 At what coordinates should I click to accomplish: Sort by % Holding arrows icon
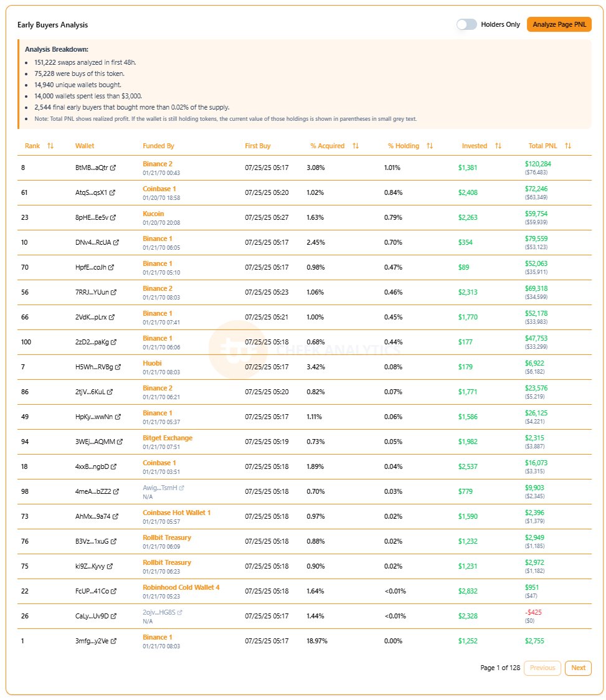pyautogui.click(x=430, y=146)
